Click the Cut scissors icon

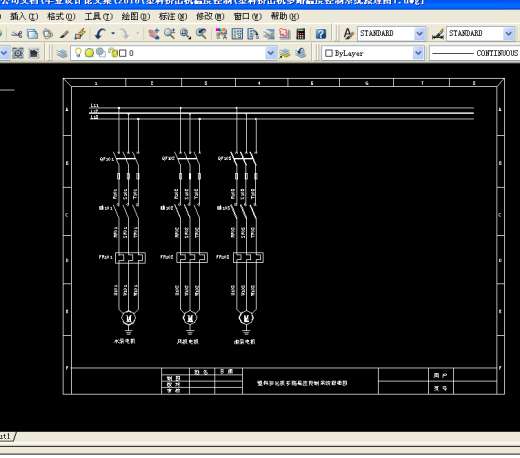pyautogui.click(x=17, y=34)
